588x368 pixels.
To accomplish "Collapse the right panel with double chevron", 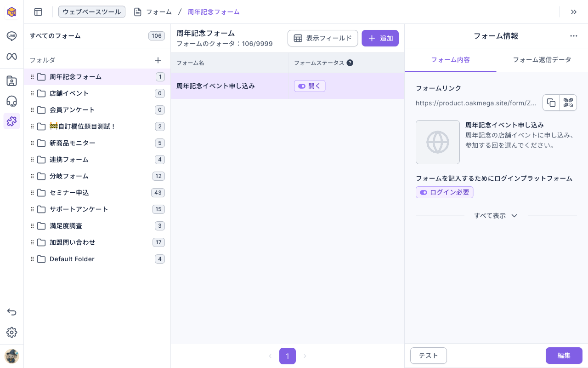I will coord(574,12).
